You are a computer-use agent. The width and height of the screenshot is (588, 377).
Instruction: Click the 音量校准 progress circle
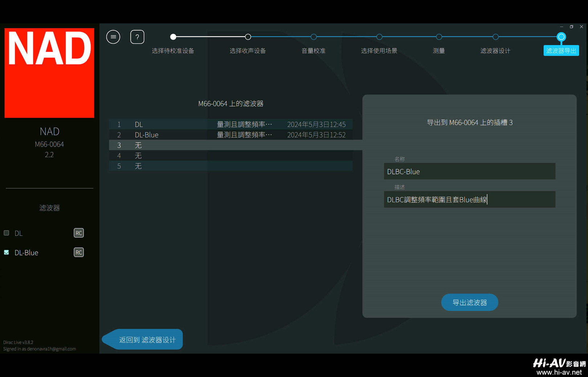tap(314, 37)
